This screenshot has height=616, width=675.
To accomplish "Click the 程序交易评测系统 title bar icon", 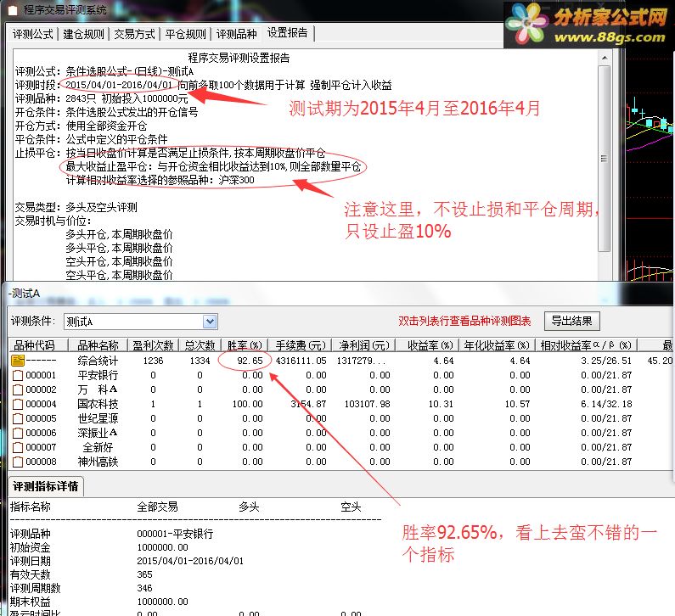I will (x=13, y=10).
